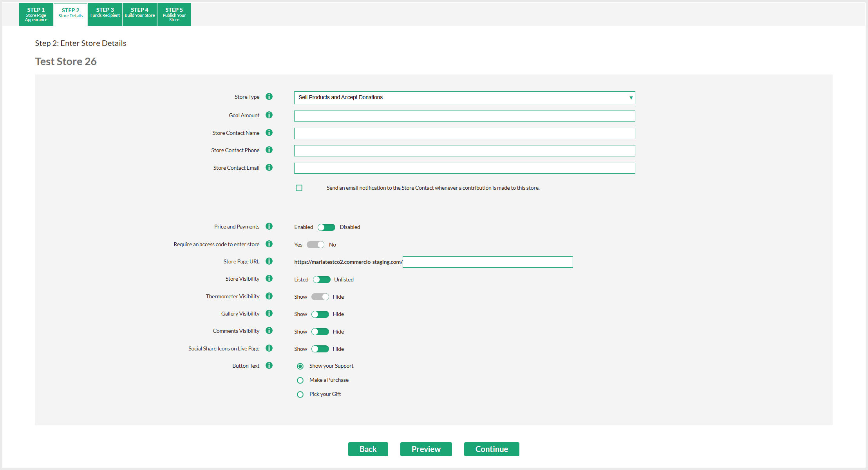Open Step 5 Publish Your Store tab
868x470 pixels.
point(174,14)
